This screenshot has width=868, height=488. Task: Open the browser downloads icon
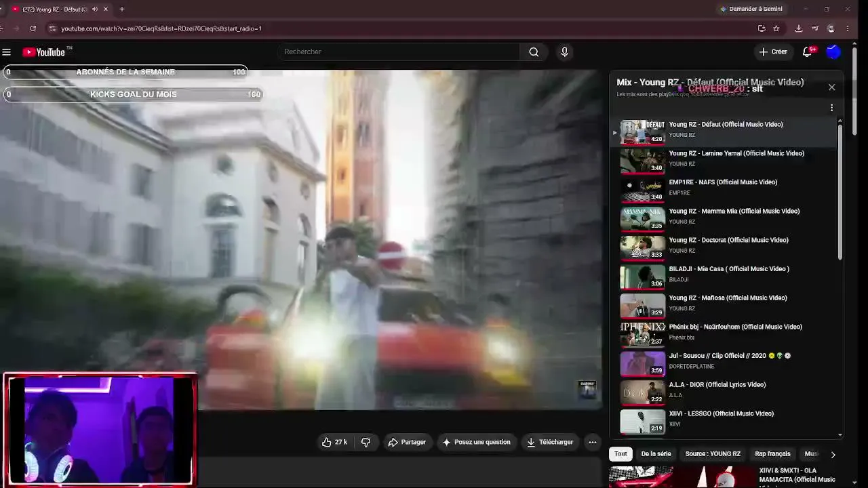[x=799, y=28]
